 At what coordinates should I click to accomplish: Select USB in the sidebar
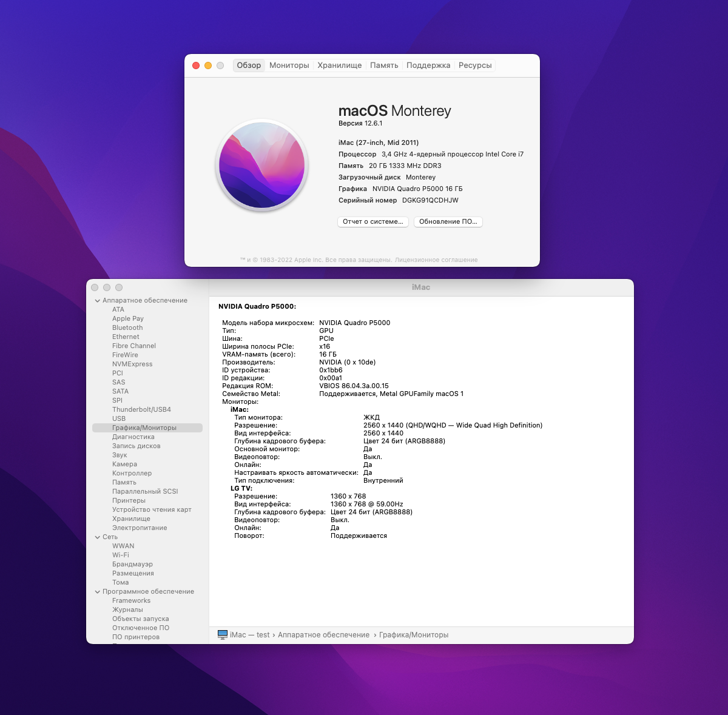(119, 419)
